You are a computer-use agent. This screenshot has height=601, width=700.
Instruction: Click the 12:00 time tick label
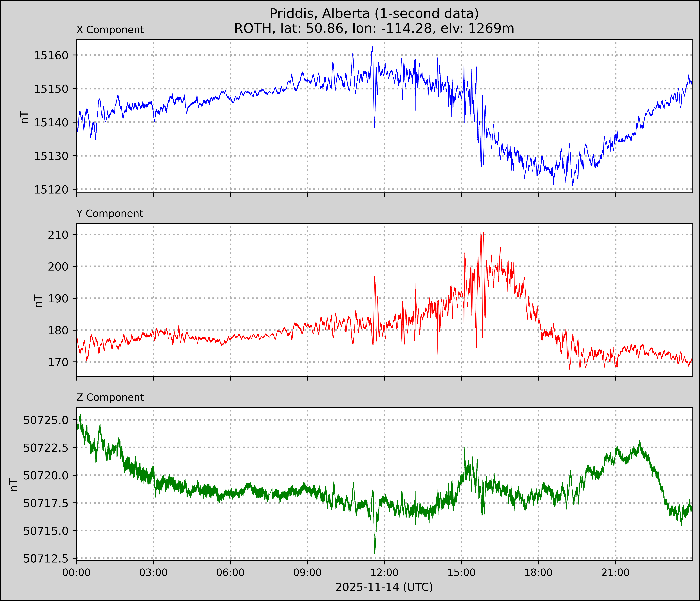tap(384, 573)
